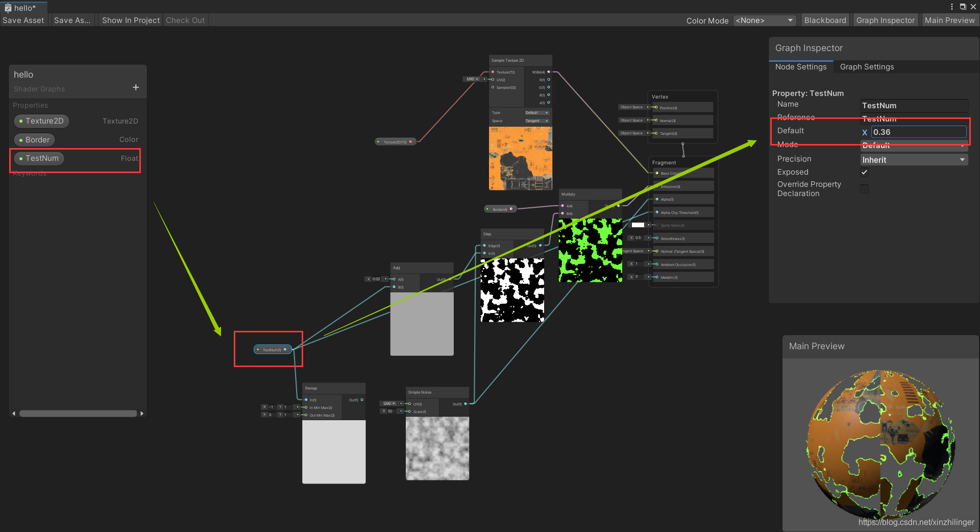
Task: Click the B(1) output port on Sample Texture 2D
Action: pyautogui.click(x=549, y=95)
